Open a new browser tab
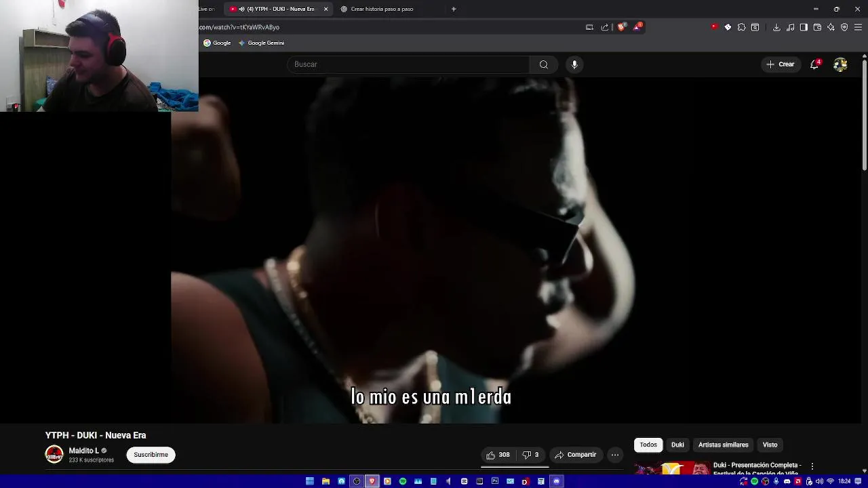 pos(454,9)
